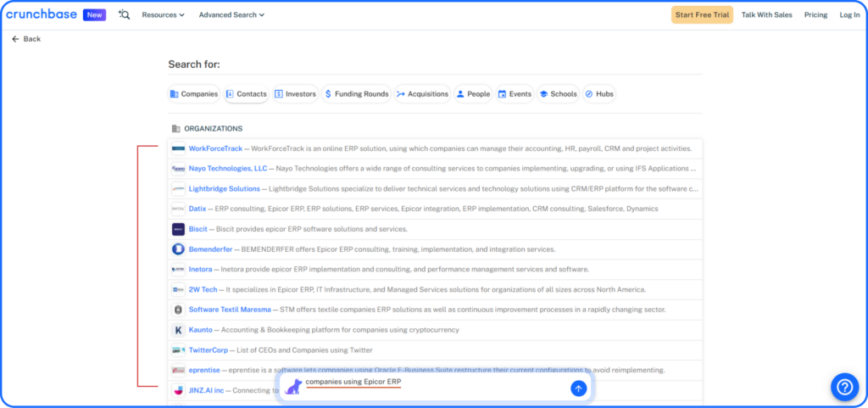
Task: Click the Crunchbase logo
Action: point(42,14)
